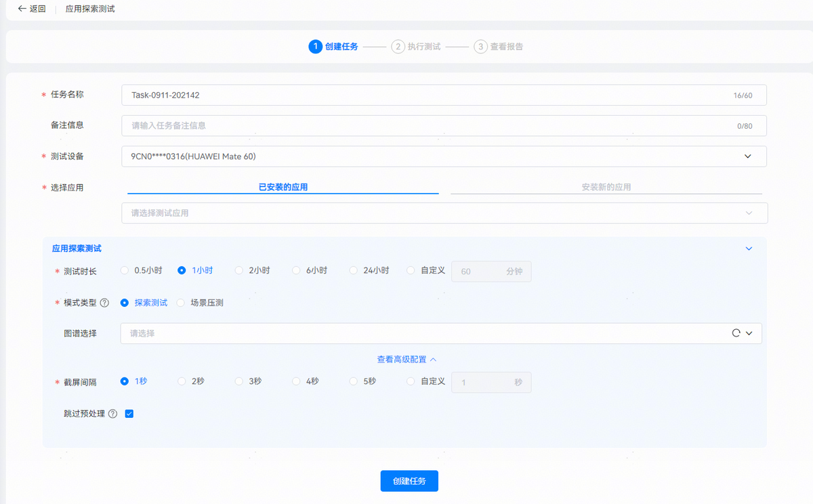Select the 0.5小时 test duration option
The width and height of the screenshot is (813, 504).
click(125, 270)
